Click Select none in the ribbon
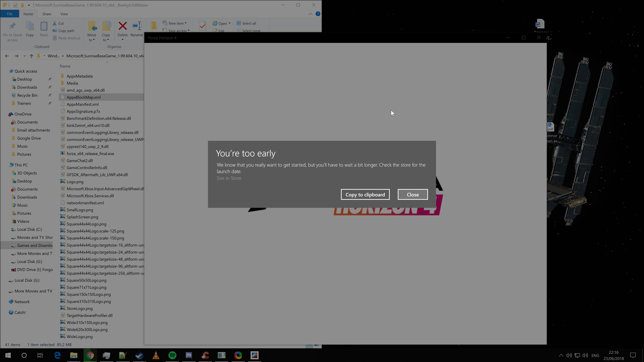Image resolution: width=644 pixels, height=362 pixels. tap(249, 31)
